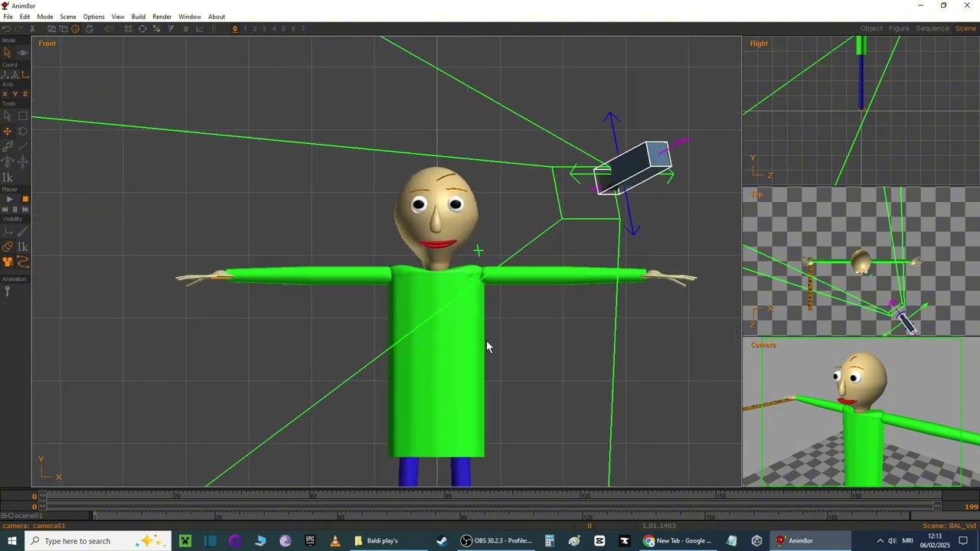The height and width of the screenshot is (551, 980).
Task: Select the arrow Edit mode tool
Action: (7, 53)
